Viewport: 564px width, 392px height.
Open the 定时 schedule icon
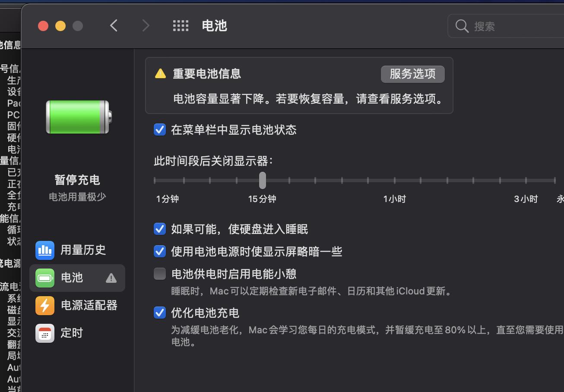tap(45, 333)
